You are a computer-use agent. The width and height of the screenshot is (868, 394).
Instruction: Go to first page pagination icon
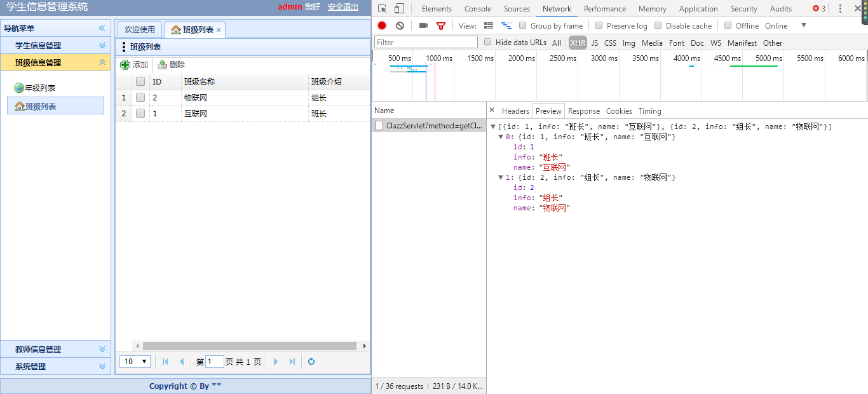coord(165,362)
